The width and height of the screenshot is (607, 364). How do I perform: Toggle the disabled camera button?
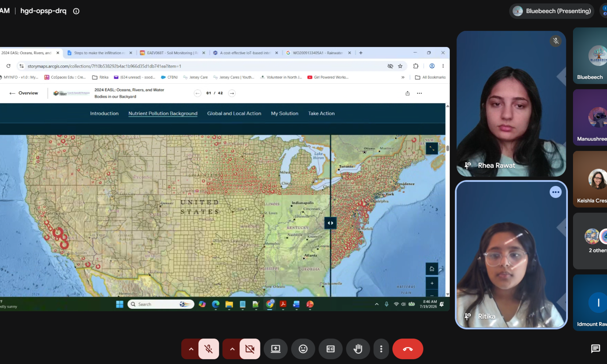click(x=250, y=349)
